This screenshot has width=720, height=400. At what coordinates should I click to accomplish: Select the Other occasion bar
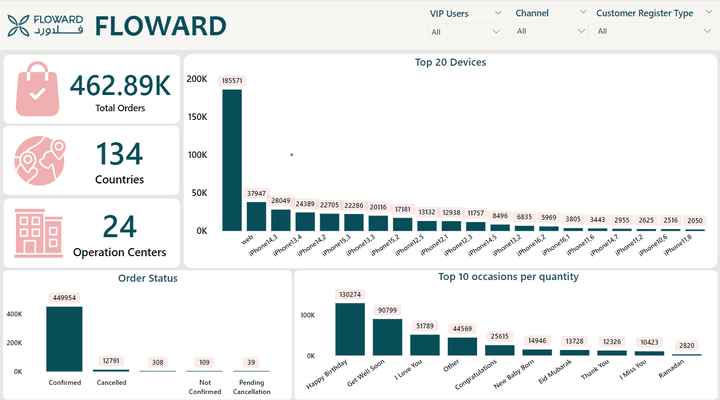tap(462, 346)
